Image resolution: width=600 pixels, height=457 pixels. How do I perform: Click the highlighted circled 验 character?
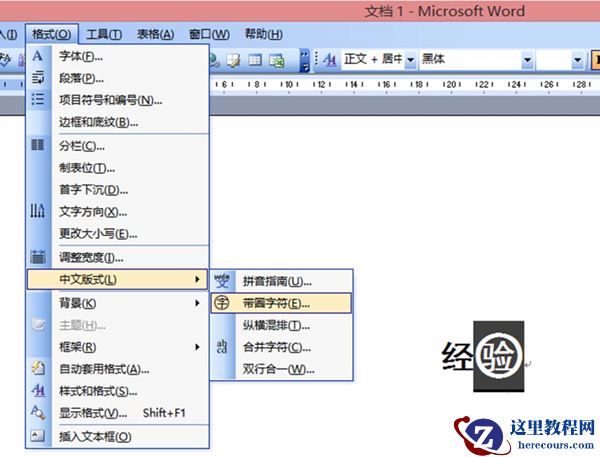point(499,356)
